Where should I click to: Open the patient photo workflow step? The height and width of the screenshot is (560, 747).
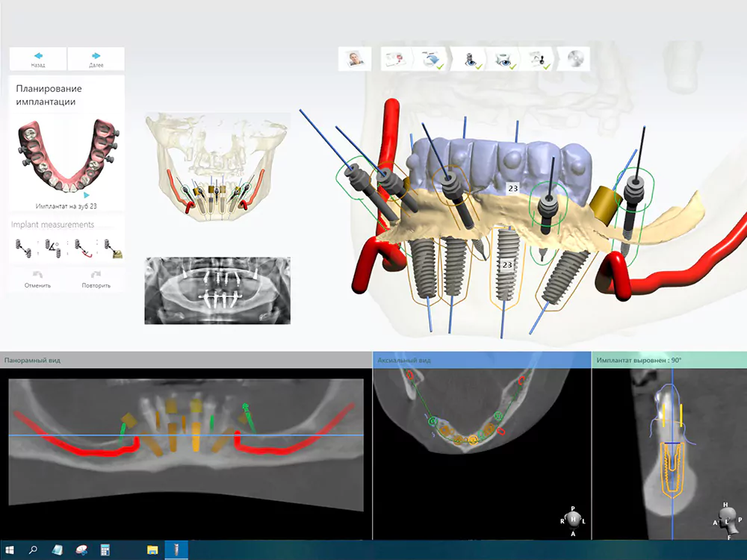click(x=355, y=59)
